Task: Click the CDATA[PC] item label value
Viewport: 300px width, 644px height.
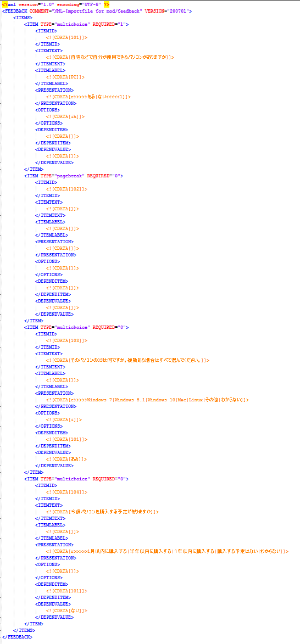Action: (x=65, y=77)
